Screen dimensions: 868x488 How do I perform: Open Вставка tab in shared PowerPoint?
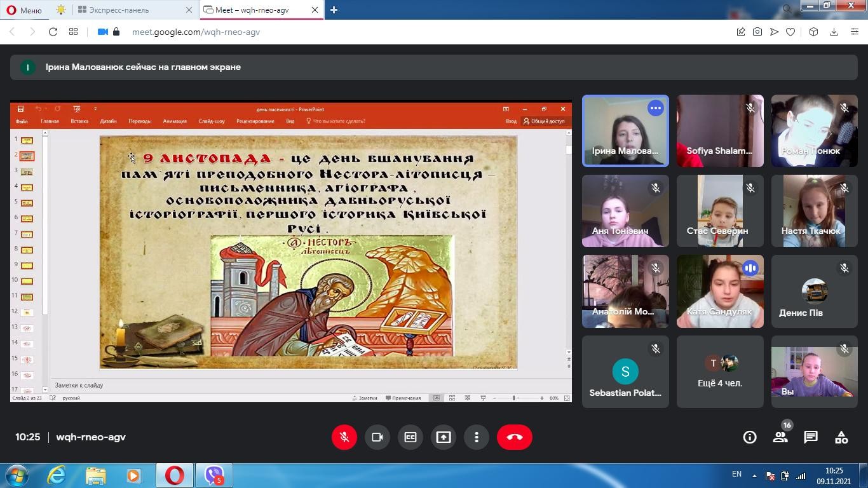tap(79, 121)
